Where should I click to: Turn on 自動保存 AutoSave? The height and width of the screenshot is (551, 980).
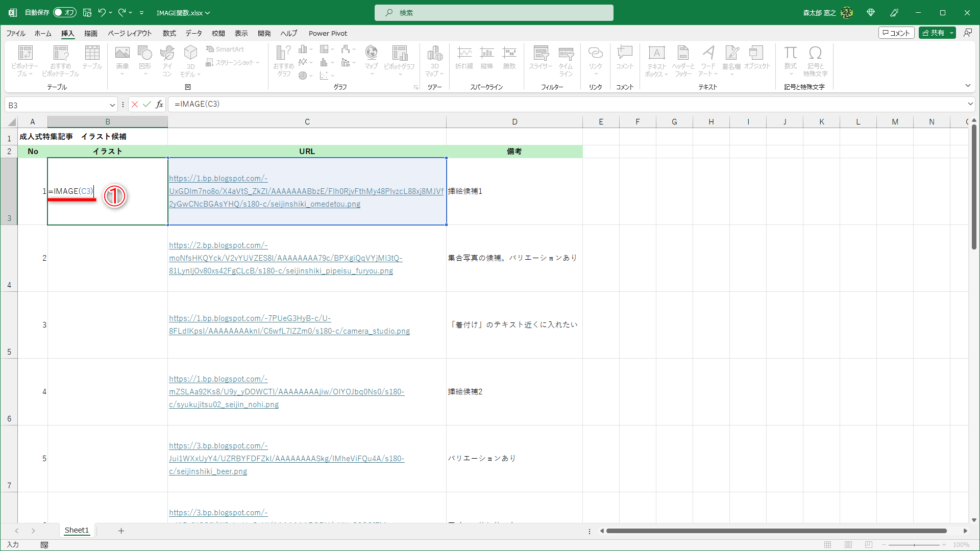[60, 12]
